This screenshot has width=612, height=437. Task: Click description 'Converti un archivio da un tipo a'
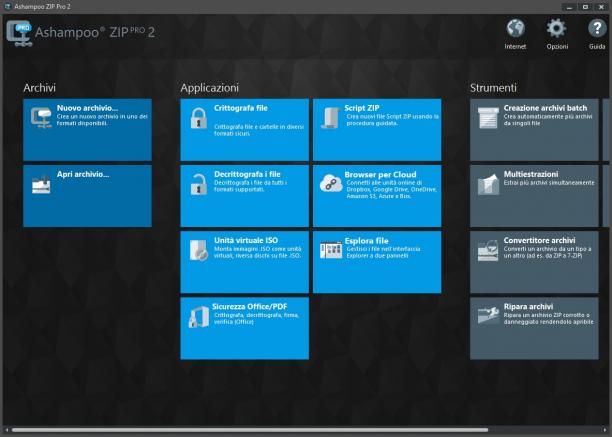(x=547, y=249)
